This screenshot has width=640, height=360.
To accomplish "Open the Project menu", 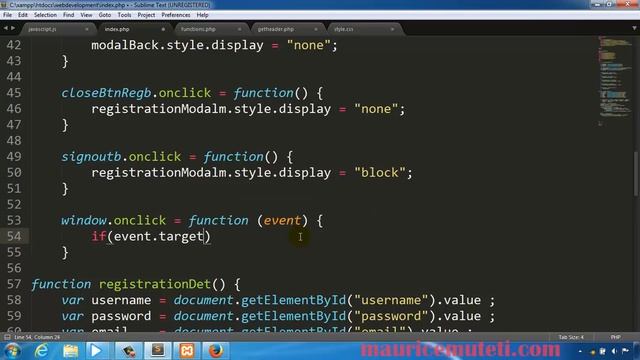I will (146, 15).
